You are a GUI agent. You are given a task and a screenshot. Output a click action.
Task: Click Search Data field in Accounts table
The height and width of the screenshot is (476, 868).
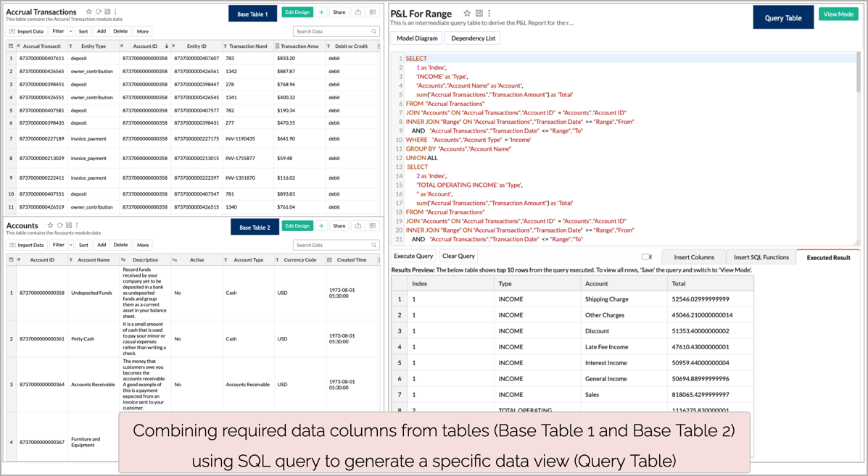point(334,245)
